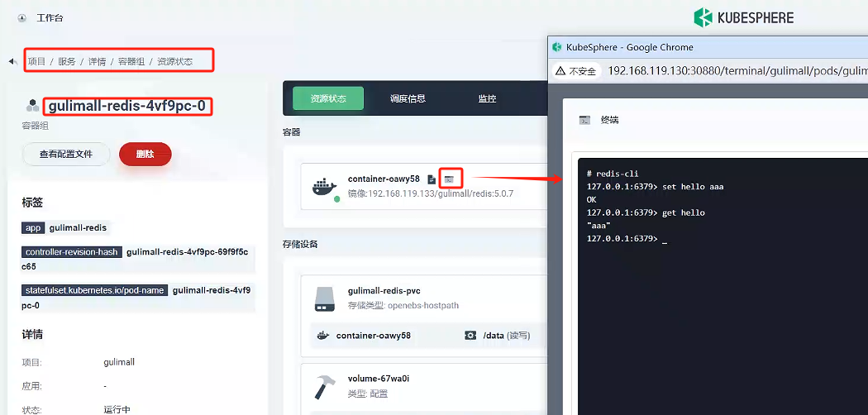Select 资源状态 in breadcrumb
868x415 pixels.
pyautogui.click(x=175, y=61)
